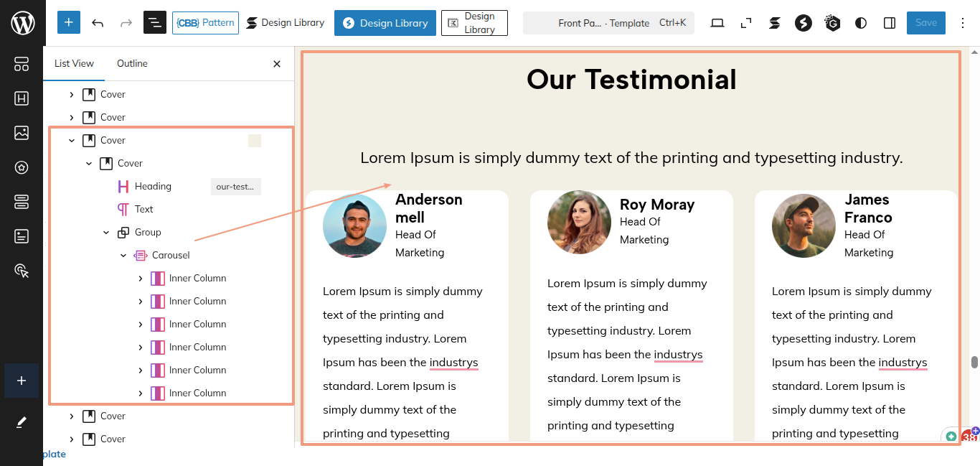Open the three-dot Options menu
Screen dimensions: 980x466
click(963, 23)
